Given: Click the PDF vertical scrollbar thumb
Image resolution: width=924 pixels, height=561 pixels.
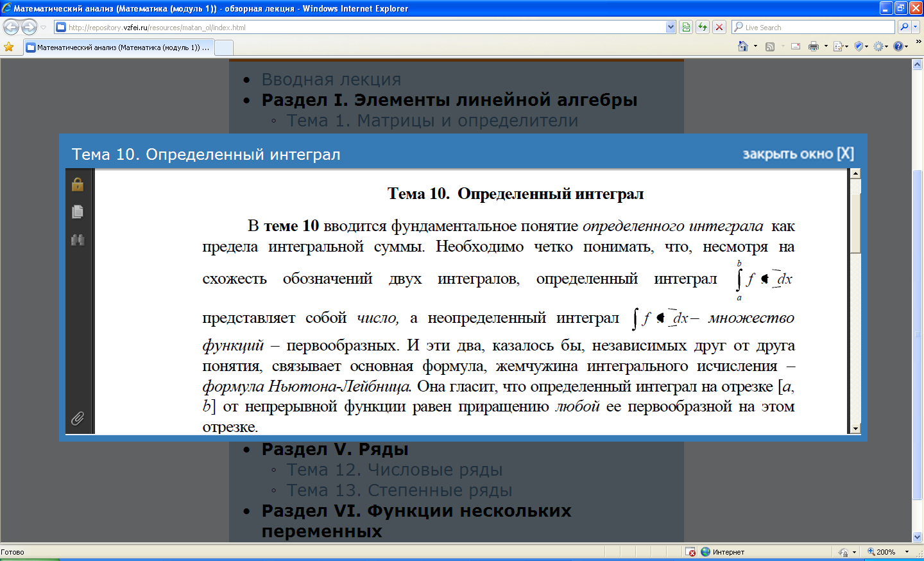Looking at the screenshot, I should (855, 223).
